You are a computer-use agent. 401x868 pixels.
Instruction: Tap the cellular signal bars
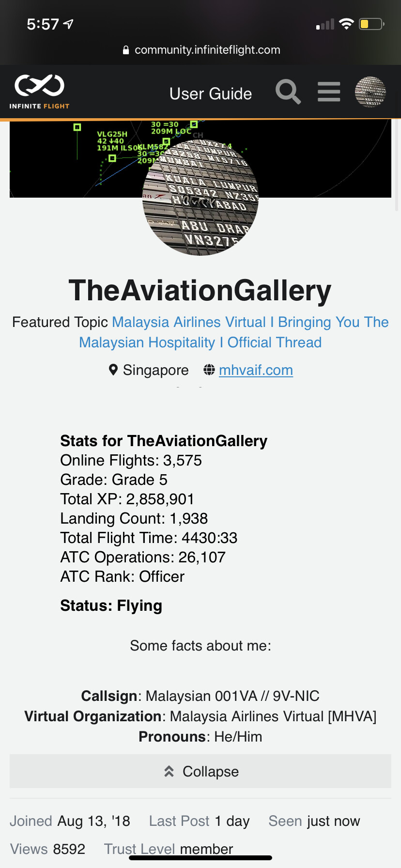(325, 25)
